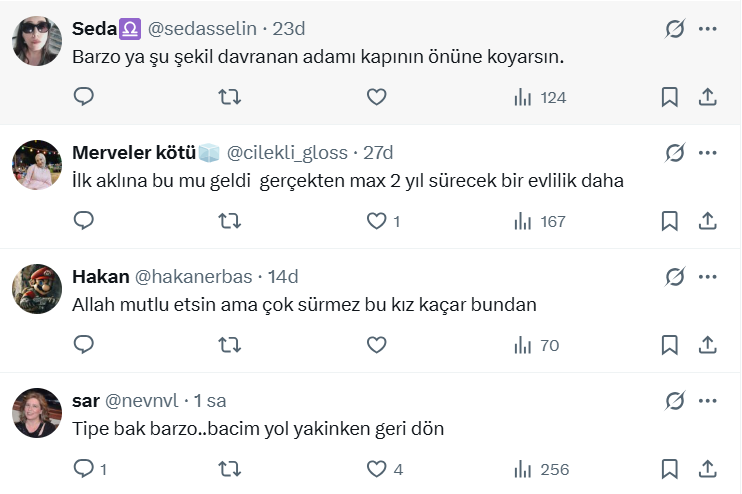Reply to Seda's tweet

[x=84, y=97]
